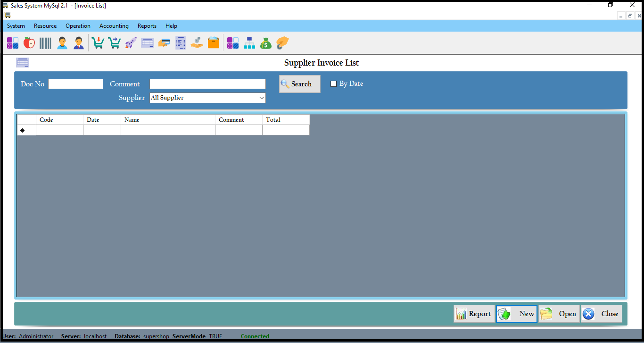Click the orange box toolbar icon
The image size is (644, 343).
tap(214, 43)
